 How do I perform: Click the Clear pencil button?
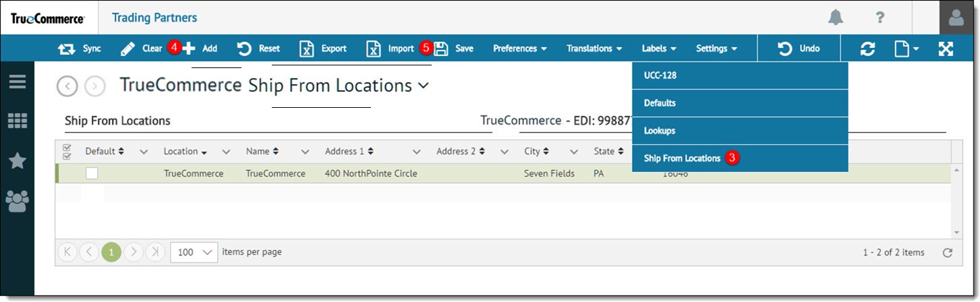pyautogui.click(x=141, y=49)
